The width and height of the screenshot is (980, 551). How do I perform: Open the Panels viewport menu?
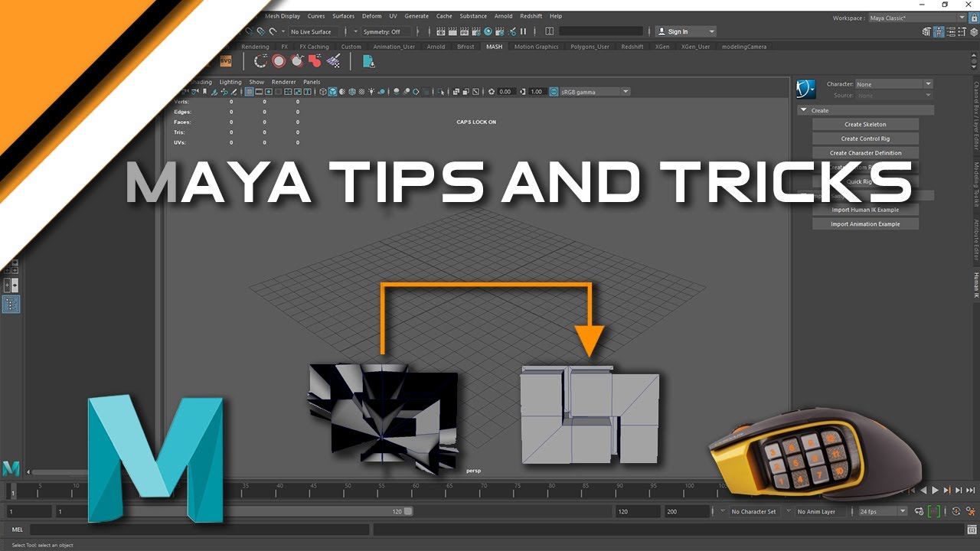tap(312, 82)
